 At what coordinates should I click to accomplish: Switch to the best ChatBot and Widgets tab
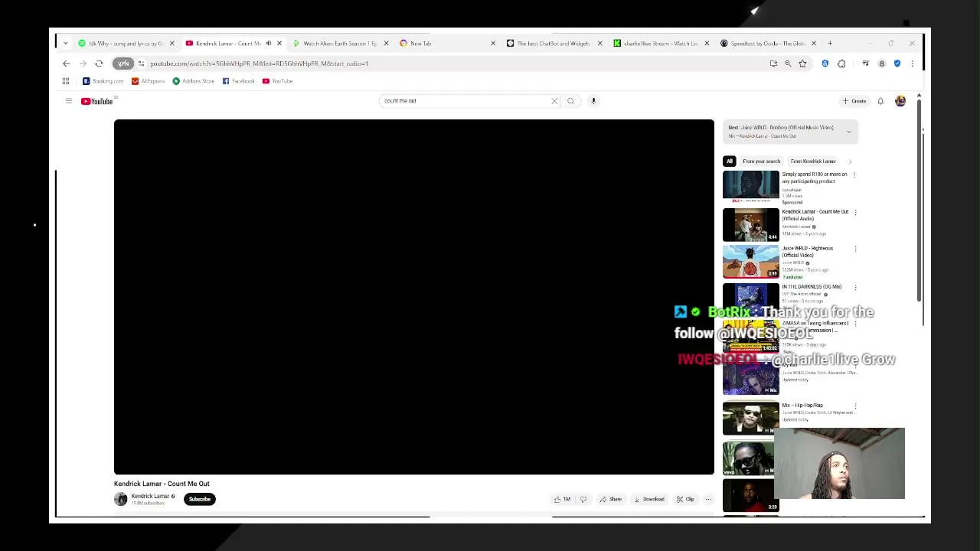(554, 44)
